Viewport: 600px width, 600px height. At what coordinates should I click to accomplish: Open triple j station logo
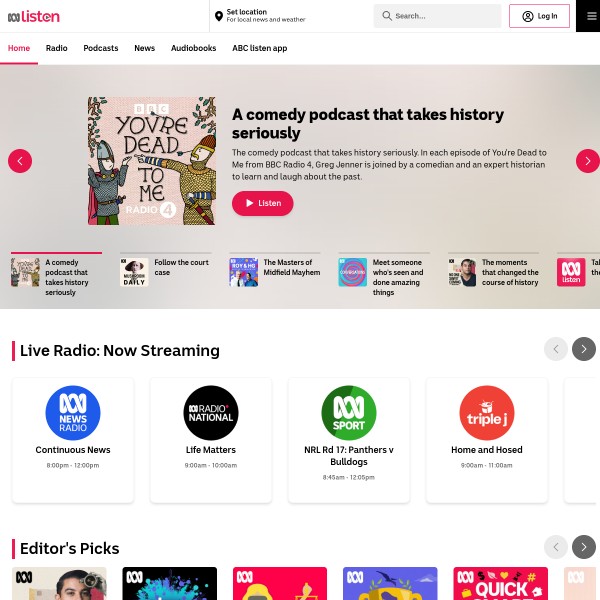(x=487, y=413)
